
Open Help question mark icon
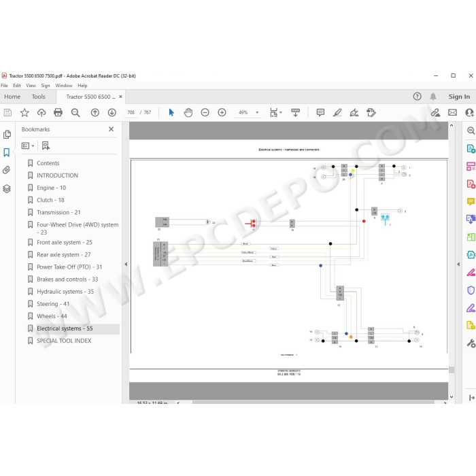417,97
